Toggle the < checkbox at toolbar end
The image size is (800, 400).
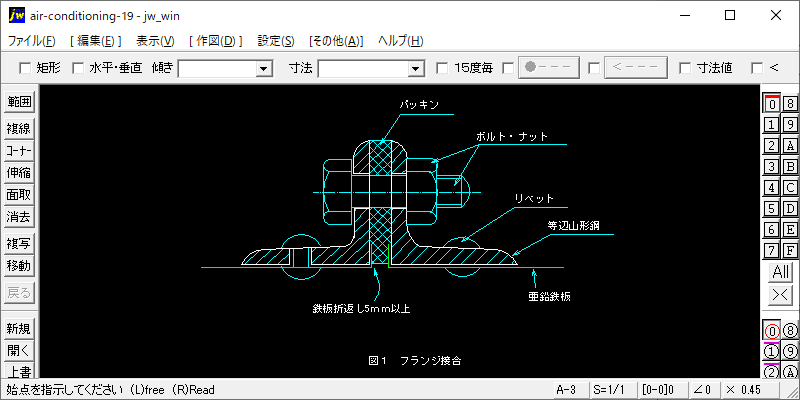pyautogui.click(x=757, y=68)
